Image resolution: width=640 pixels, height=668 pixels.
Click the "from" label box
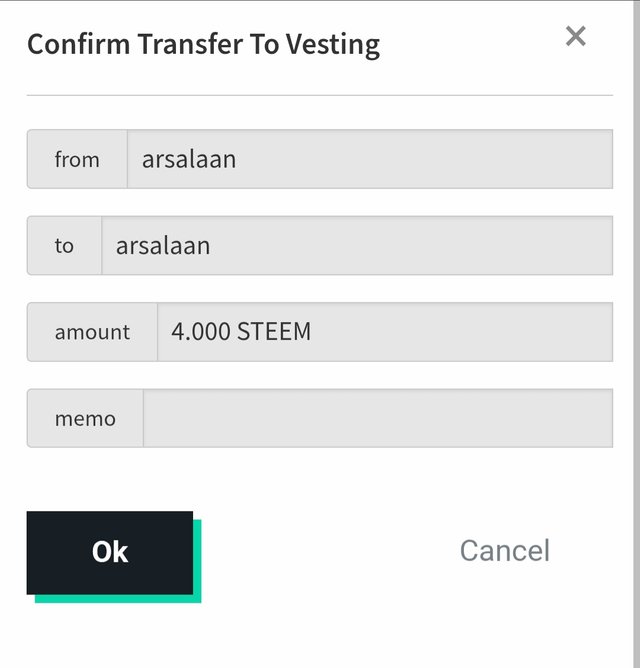tap(77, 159)
